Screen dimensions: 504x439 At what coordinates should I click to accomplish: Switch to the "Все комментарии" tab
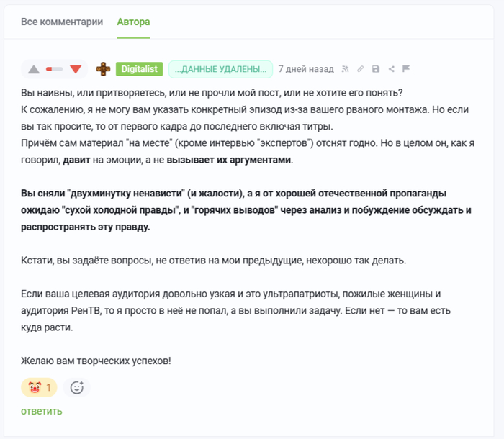(x=62, y=22)
